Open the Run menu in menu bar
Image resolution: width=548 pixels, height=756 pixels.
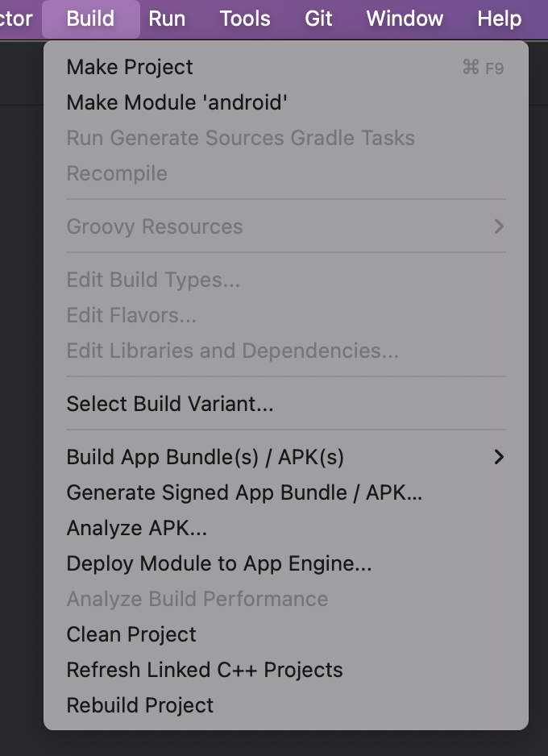[x=167, y=19]
